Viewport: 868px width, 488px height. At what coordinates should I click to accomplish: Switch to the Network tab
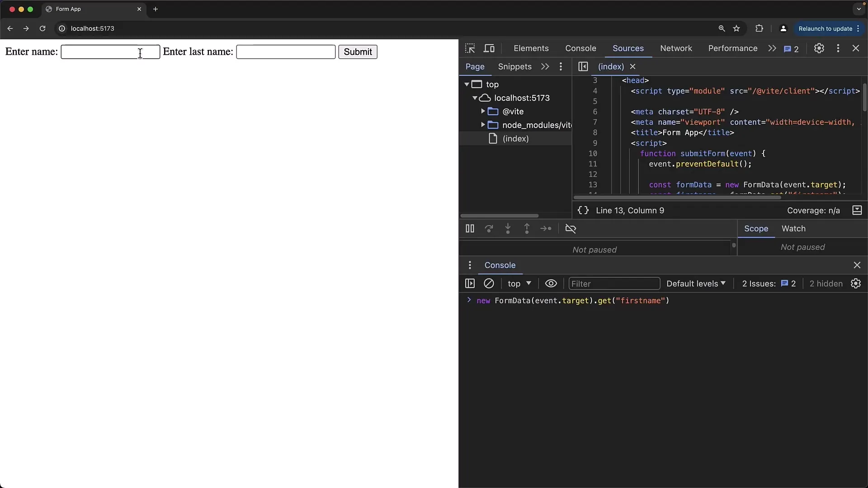tap(677, 48)
